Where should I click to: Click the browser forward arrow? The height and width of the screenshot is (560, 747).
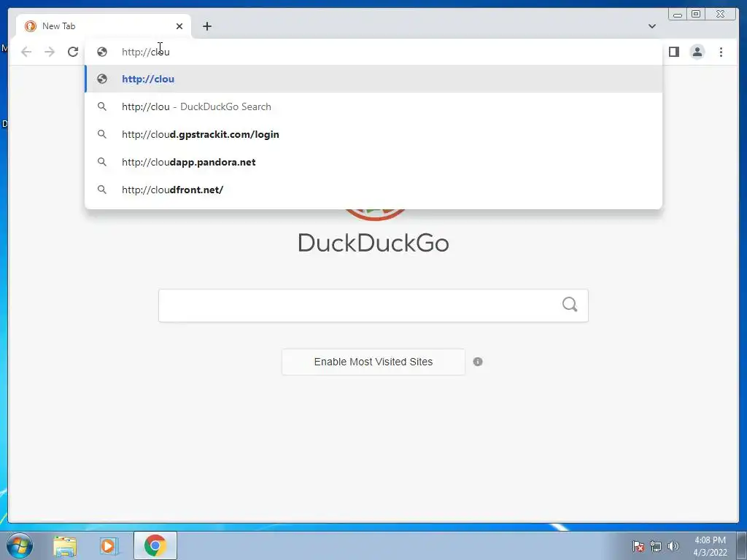coord(50,52)
